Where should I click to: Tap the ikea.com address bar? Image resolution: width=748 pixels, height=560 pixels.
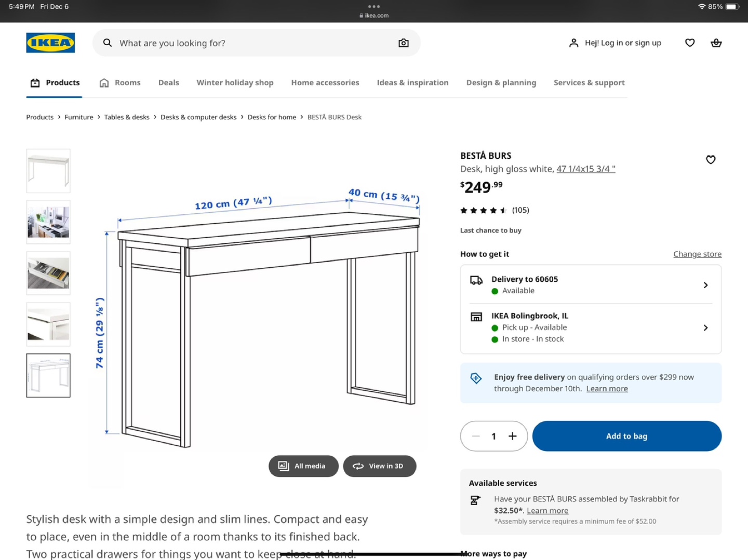[x=374, y=16]
